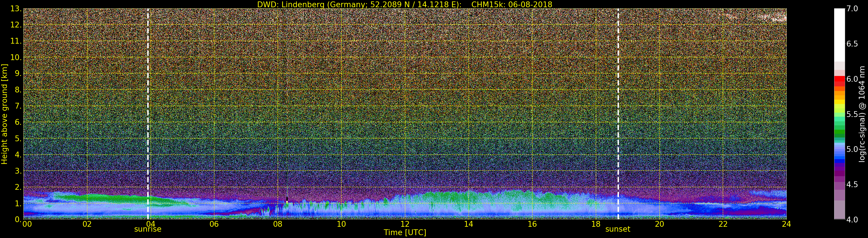Click the height axis tick '5.'
The width and height of the screenshot is (868, 238).
coord(18,138)
